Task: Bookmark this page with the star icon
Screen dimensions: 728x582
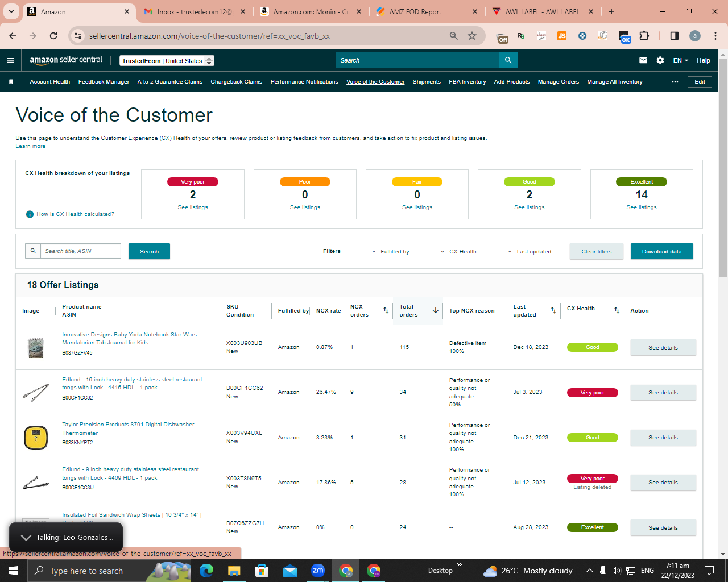Action: (x=472, y=36)
